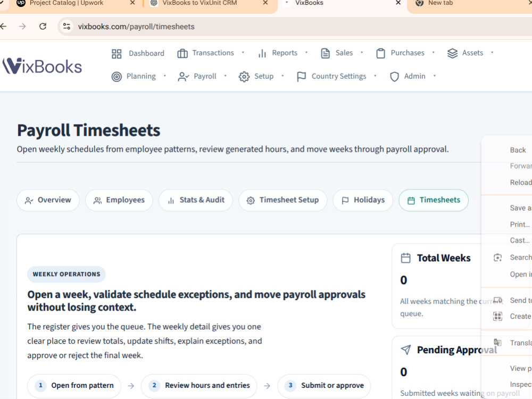Click the Review hours and entries step
Image resolution: width=532 pixels, height=399 pixels.
pos(199,386)
